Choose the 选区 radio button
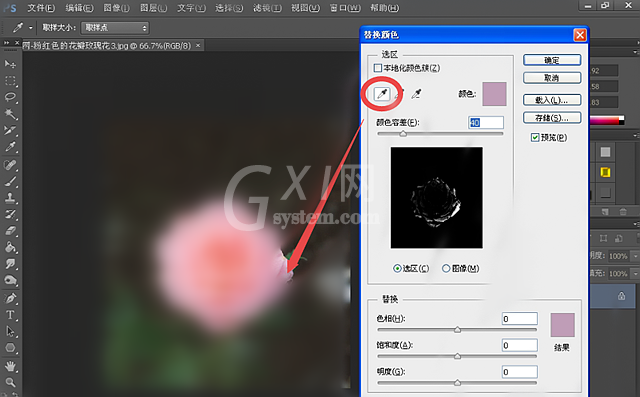The height and width of the screenshot is (397, 640). [x=397, y=268]
